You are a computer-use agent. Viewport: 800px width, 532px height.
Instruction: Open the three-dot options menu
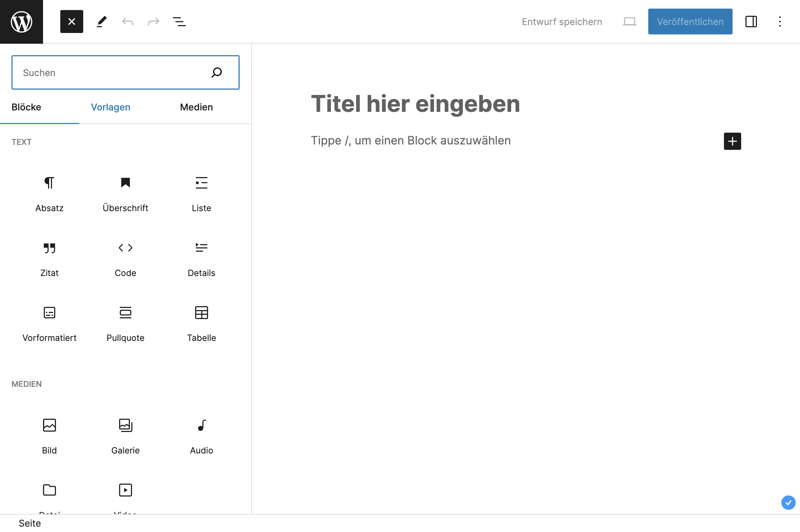pyautogui.click(x=780, y=22)
